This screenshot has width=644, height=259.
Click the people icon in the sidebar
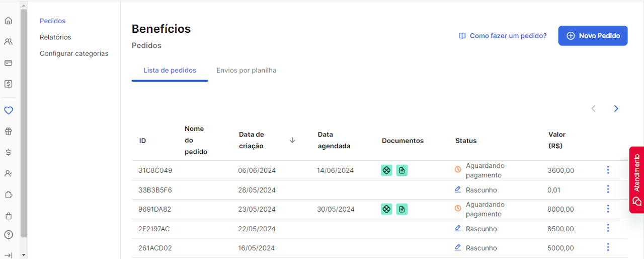point(8,42)
